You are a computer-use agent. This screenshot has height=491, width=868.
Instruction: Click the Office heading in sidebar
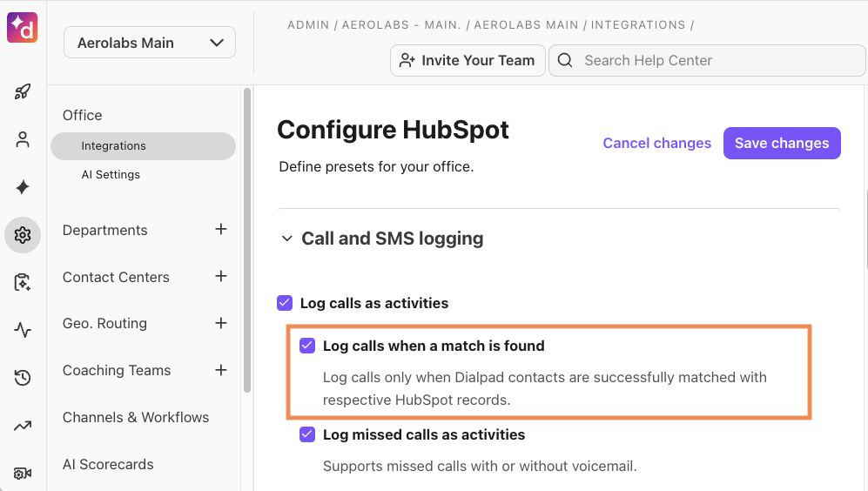coord(82,115)
